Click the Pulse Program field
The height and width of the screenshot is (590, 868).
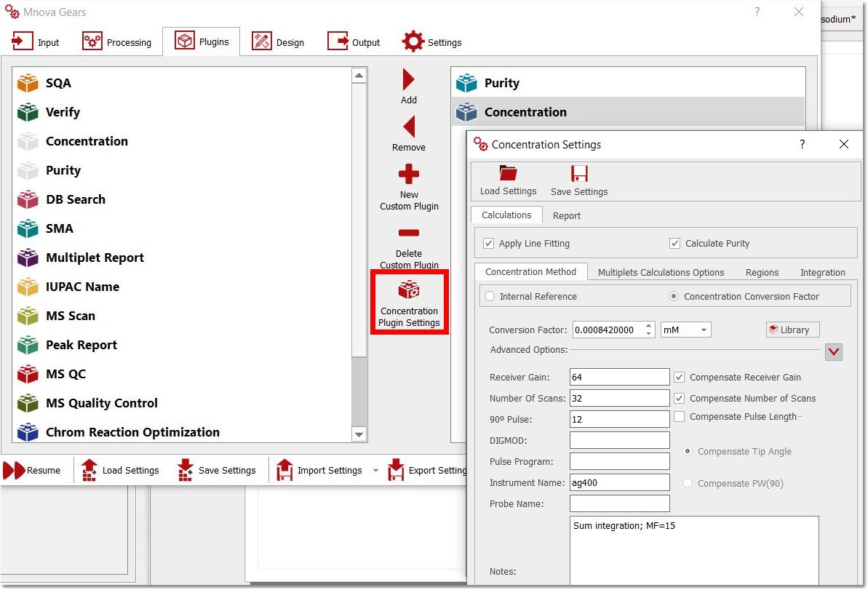click(x=619, y=461)
